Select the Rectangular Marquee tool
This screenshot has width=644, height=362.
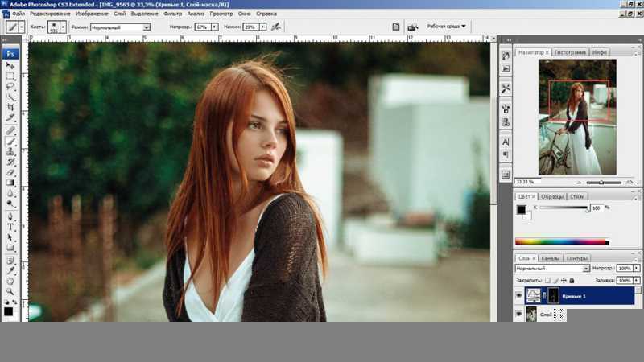[x=10, y=76]
